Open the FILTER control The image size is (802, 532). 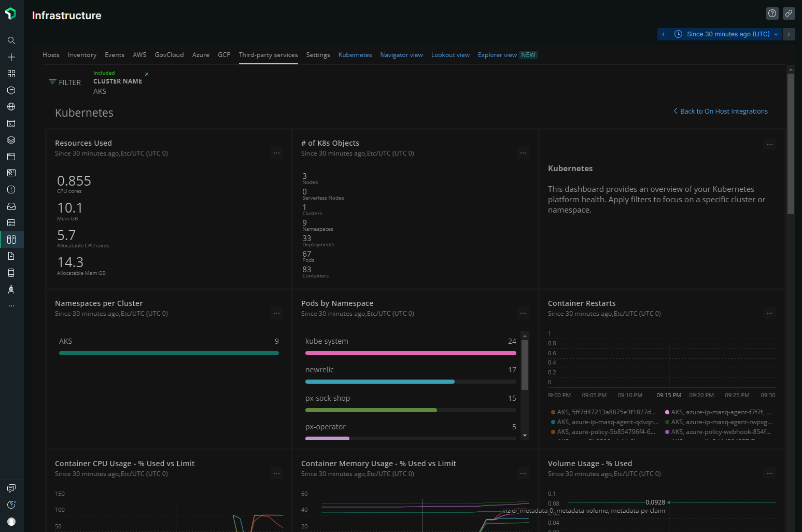pyautogui.click(x=65, y=82)
